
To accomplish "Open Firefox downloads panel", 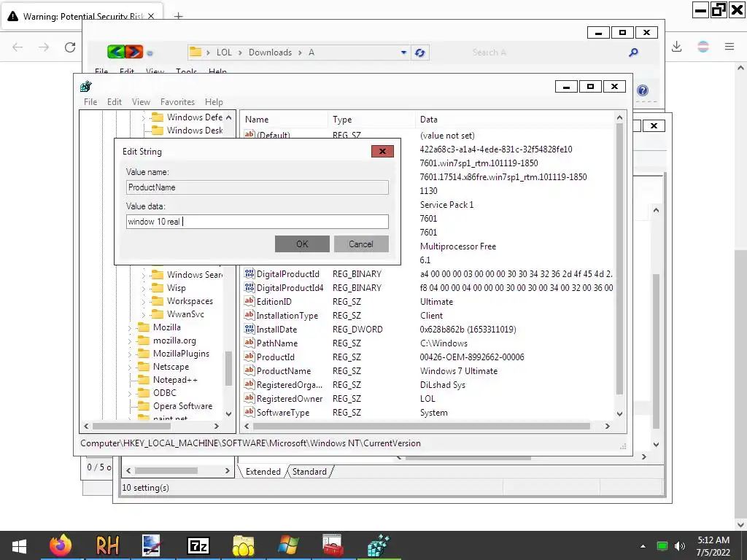I will point(677,47).
